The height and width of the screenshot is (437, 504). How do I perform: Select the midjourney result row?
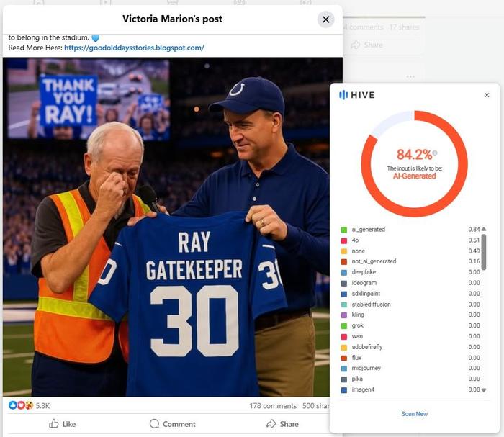click(414, 368)
